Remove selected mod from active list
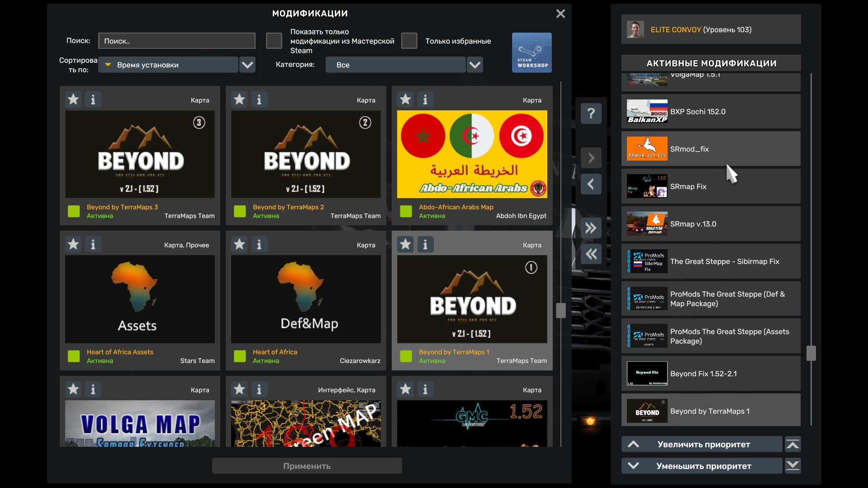 click(x=591, y=184)
